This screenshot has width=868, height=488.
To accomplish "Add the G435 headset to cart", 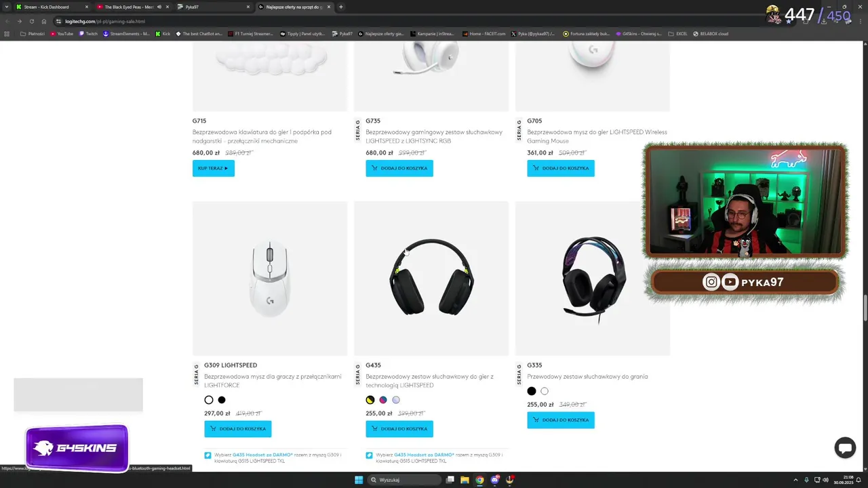I will [x=399, y=429].
